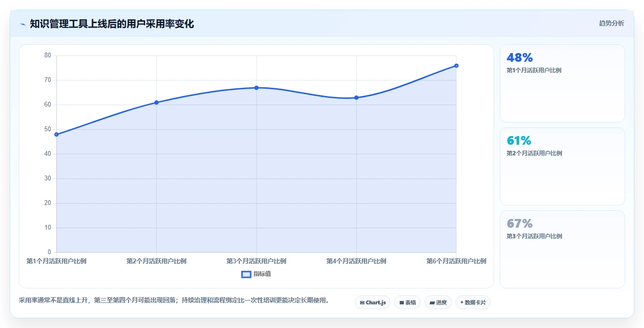
Task: Click the 第3个月活跃用户比例 x-axis label
Action: pyautogui.click(x=256, y=261)
